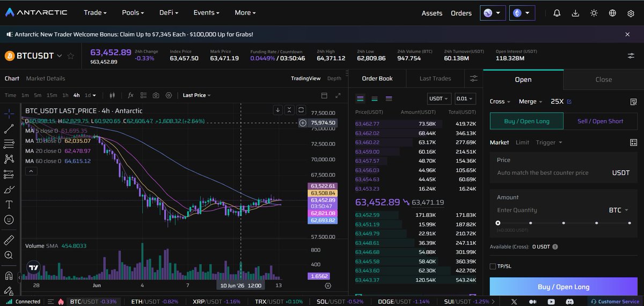The image size is (644, 306).
Task: Show both bids and asks in order book
Action: click(361, 99)
